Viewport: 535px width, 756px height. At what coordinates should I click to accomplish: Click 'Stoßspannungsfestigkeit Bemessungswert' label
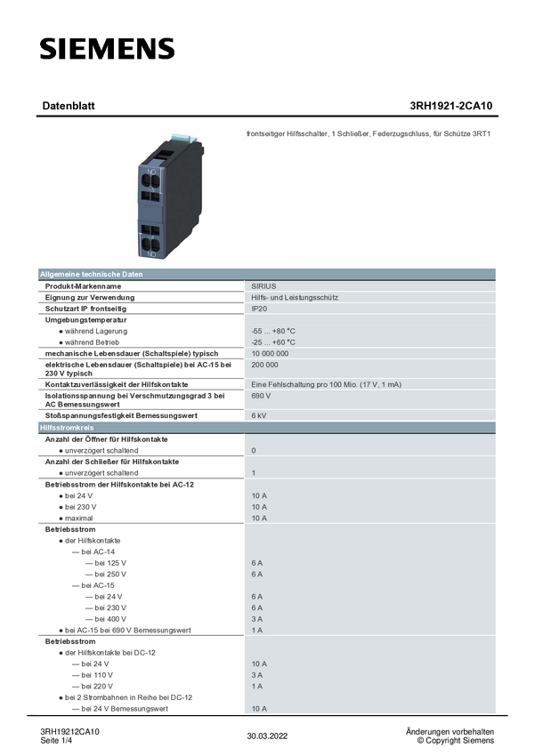point(121,415)
